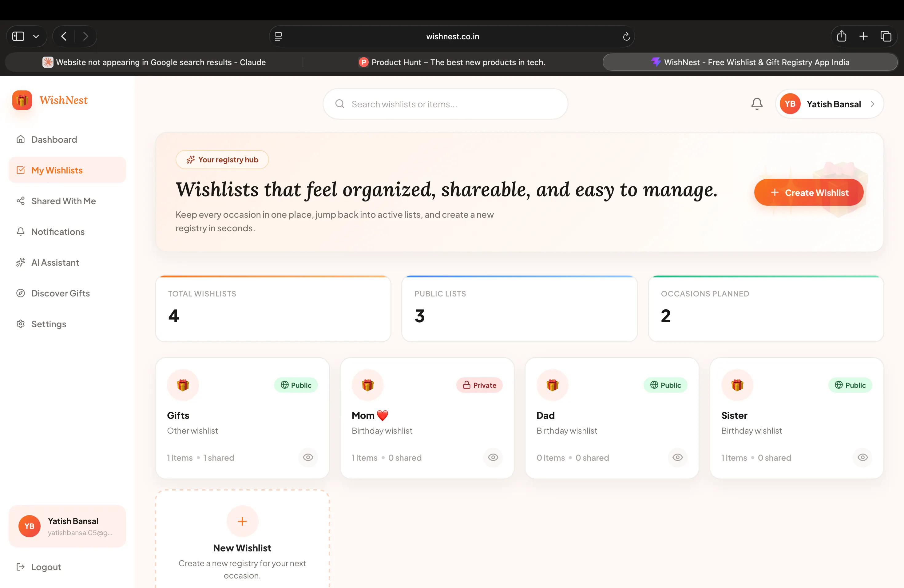Image resolution: width=904 pixels, height=588 pixels.
Task: Select the WishNest browser tab
Action: 750,62
